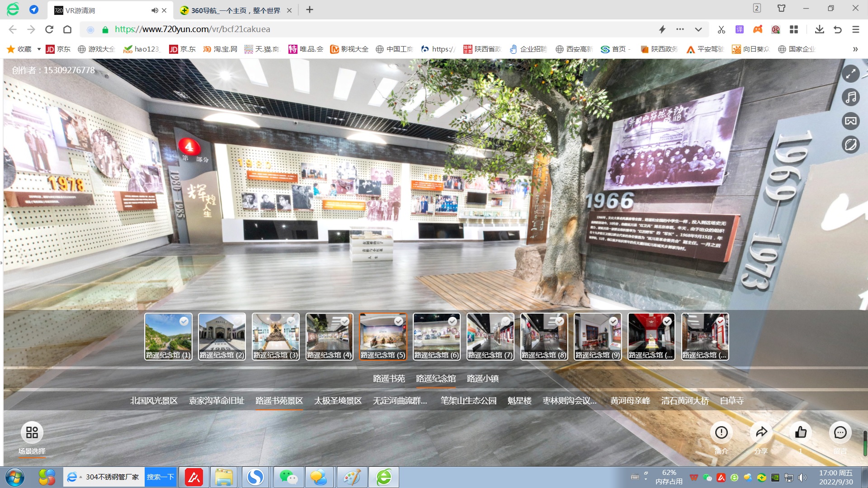Screen dimensions: 868x488
Task: Open 白草寺 scenic area
Action: [x=731, y=401]
